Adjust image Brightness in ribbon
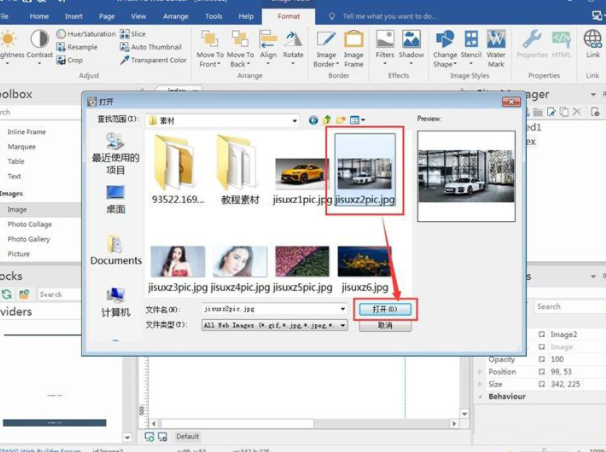 pos(10,46)
